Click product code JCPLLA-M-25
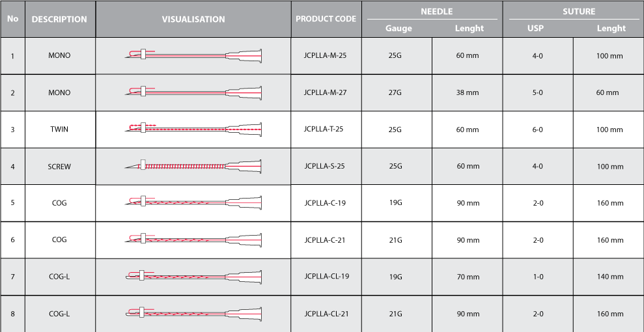644x332 pixels. pyautogui.click(x=326, y=56)
